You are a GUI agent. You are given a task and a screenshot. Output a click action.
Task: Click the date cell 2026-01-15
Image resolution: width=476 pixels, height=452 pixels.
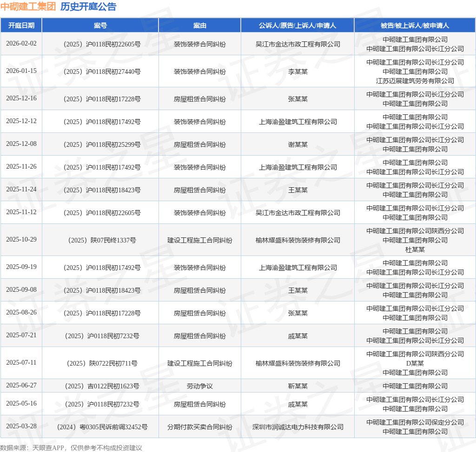pyautogui.click(x=21, y=71)
